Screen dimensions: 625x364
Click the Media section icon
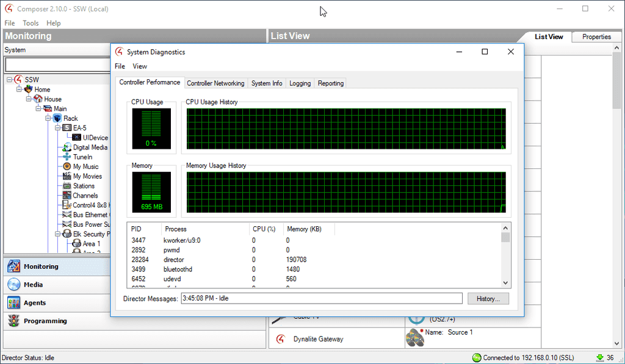pos(13,285)
